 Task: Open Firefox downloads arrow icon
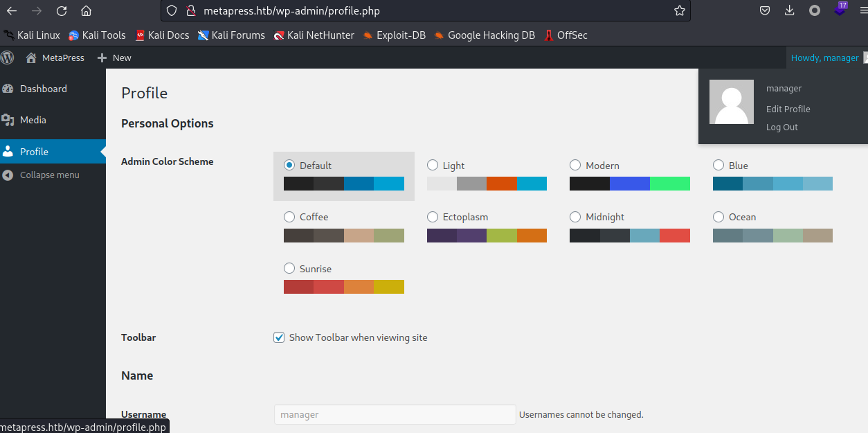[790, 11]
